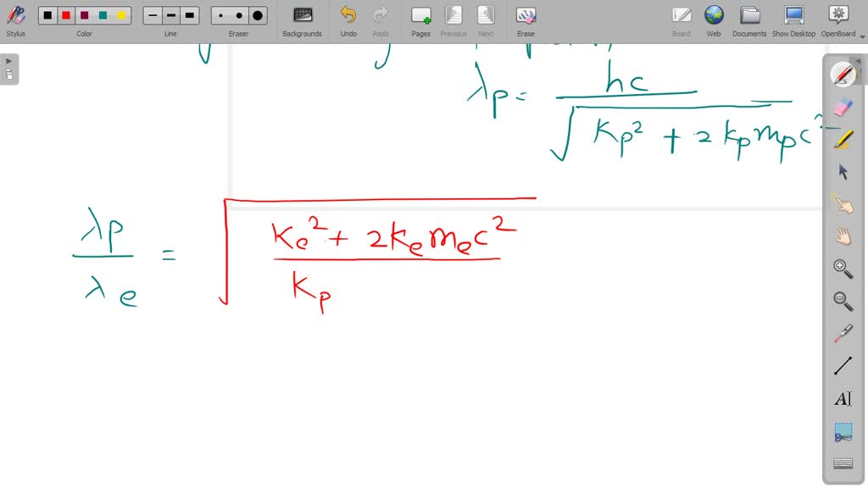This screenshot has height=488, width=868.
Task: Click the Undo button
Action: pyautogui.click(x=348, y=19)
